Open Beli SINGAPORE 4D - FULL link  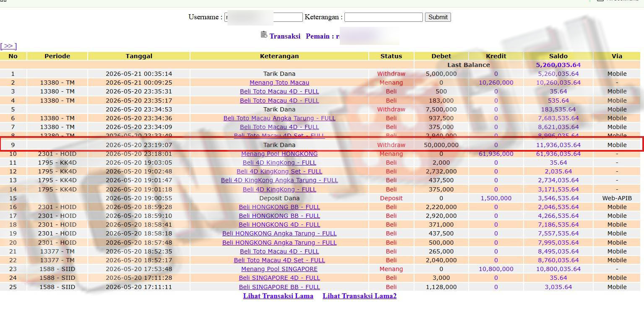click(x=279, y=278)
